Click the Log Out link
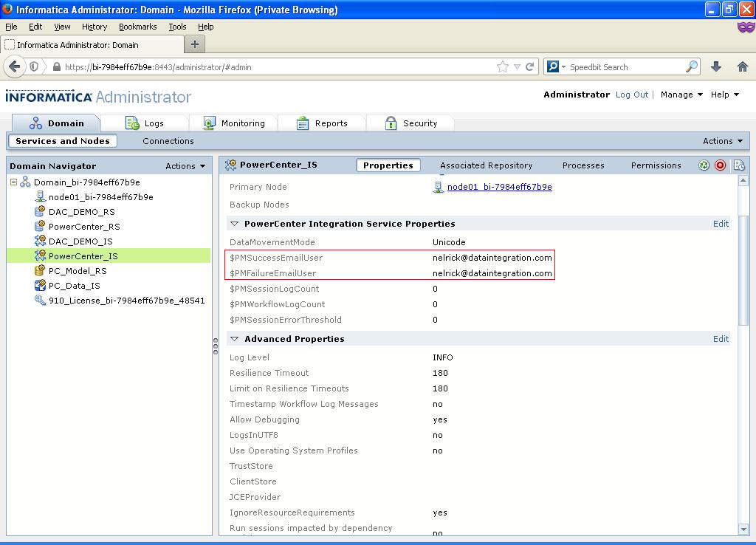Screen dimensions: 756x545 point(632,95)
